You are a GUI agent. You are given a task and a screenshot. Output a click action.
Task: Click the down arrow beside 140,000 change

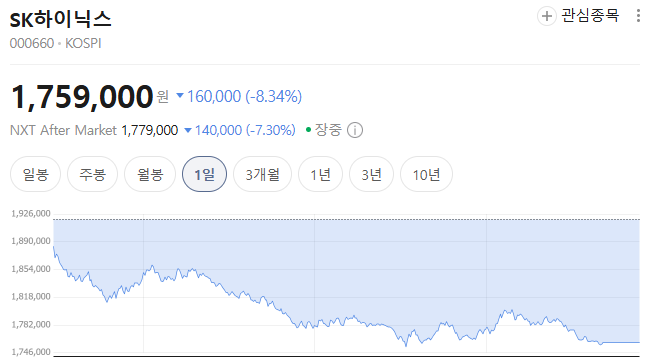point(188,130)
